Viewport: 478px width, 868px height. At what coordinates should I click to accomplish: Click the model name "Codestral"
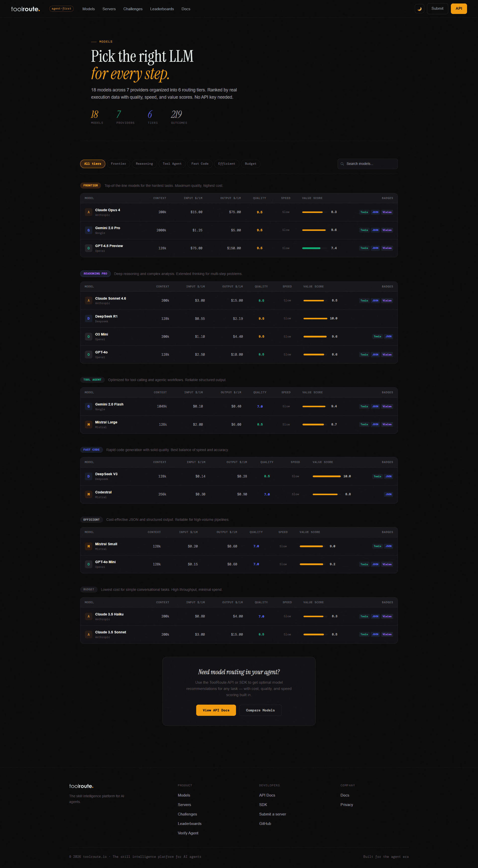click(x=103, y=492)
